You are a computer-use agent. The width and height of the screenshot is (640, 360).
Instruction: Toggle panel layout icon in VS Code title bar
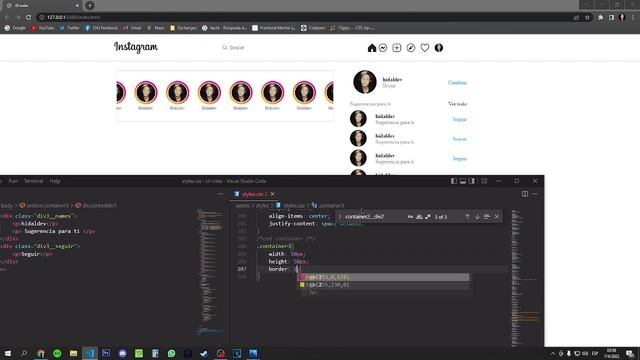pyautogui.click(x=463, y=181)
